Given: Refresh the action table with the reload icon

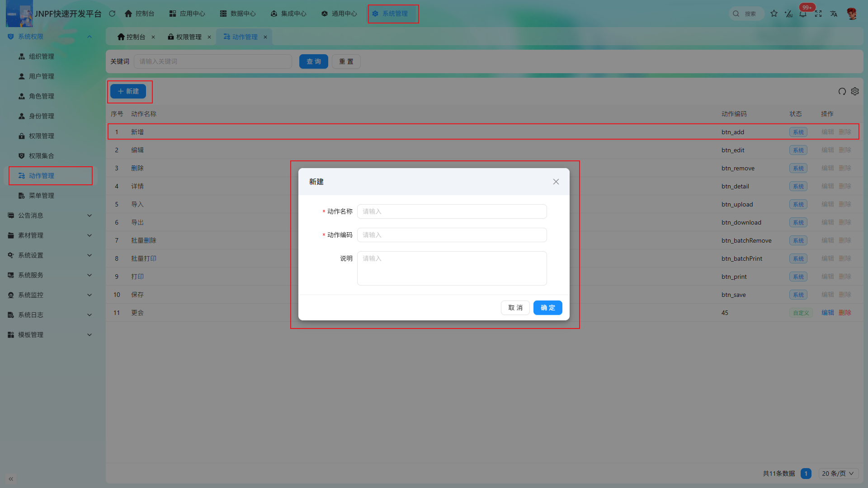Looking at the screenshot, I should (x=842, y=91).
